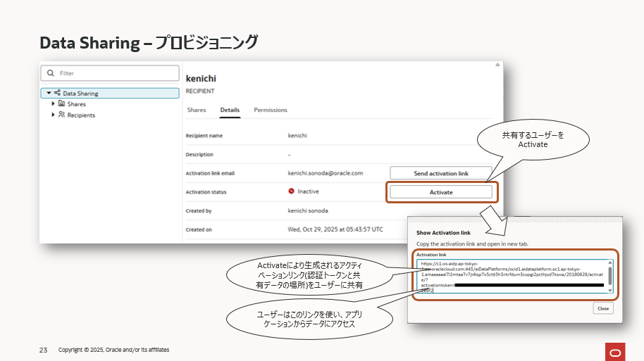
Task: Click the kenichi recipient name value
Action: point(297,135)
